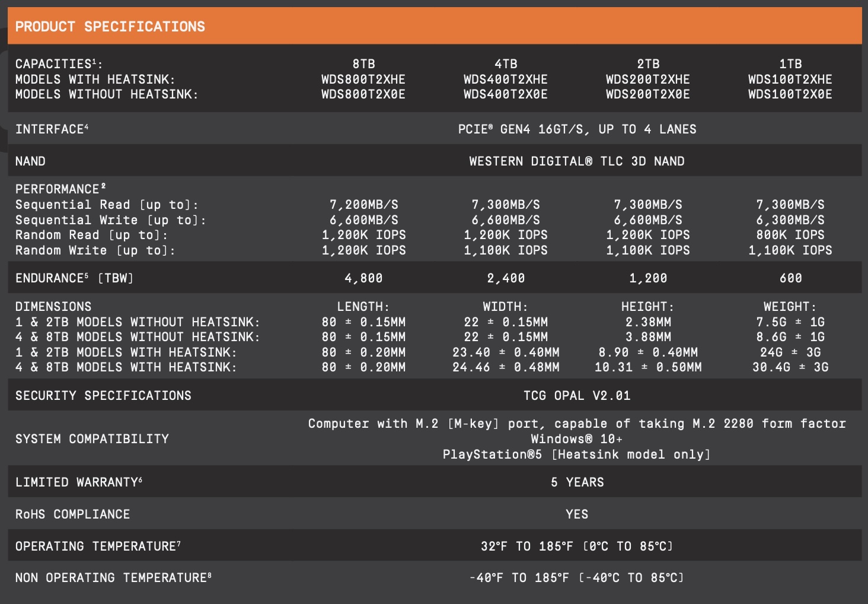Select the 4,800 endurance value
Viewport: 868px width, 604px height.
coord(363,278)
